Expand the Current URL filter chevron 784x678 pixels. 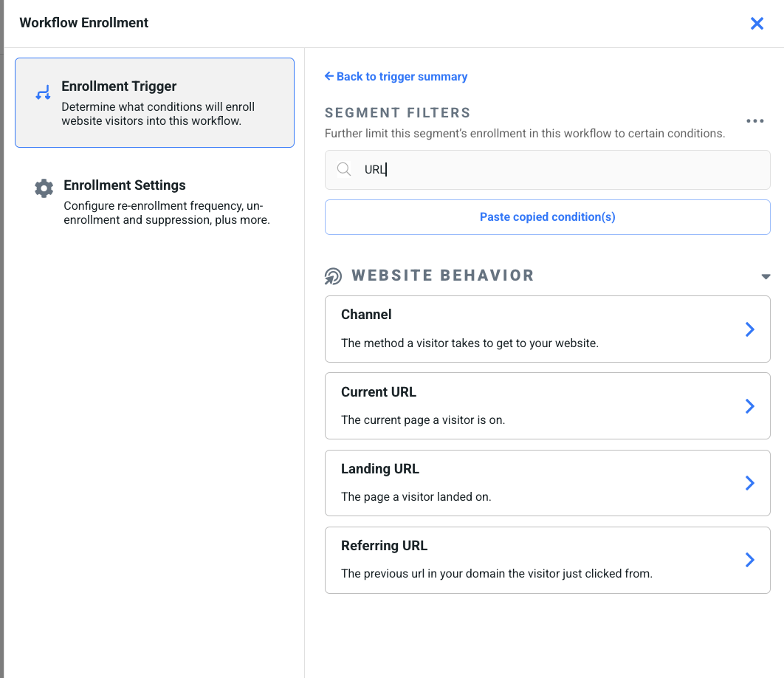tap(749, 405)
